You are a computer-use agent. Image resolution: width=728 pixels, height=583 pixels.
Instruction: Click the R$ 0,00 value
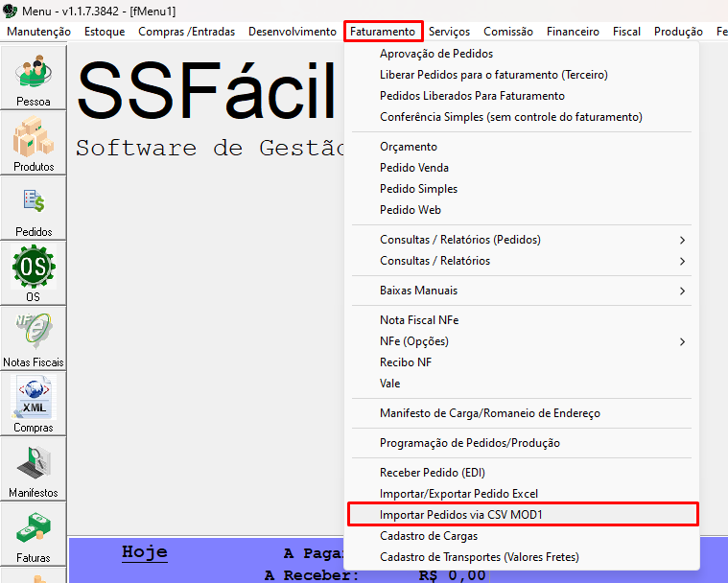point(452,575)
